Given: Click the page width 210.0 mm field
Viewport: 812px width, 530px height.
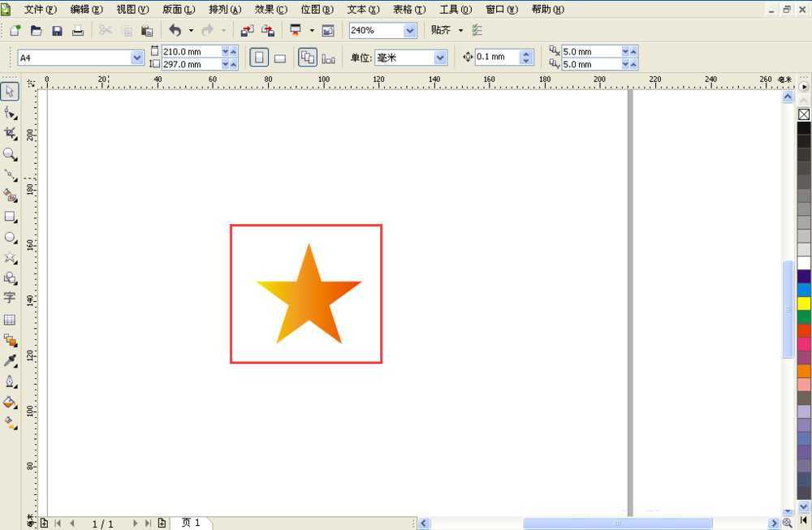Looking at the screenshot, I should coord(191,51).
